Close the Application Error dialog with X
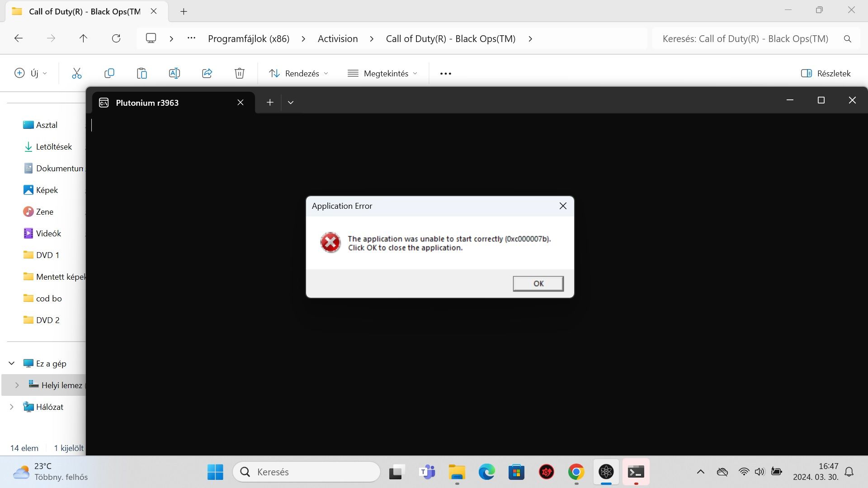Screen dimensions: 868x488 [x=563, y=206]
